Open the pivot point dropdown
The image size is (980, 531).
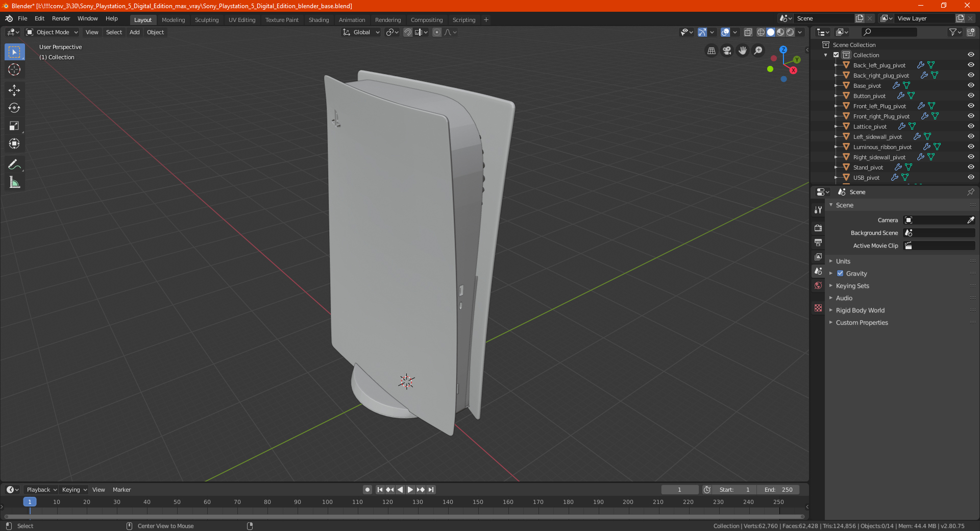[392, 32]
